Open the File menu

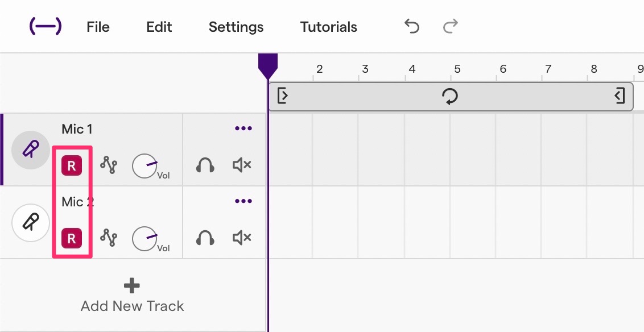(x=98, y=27)
